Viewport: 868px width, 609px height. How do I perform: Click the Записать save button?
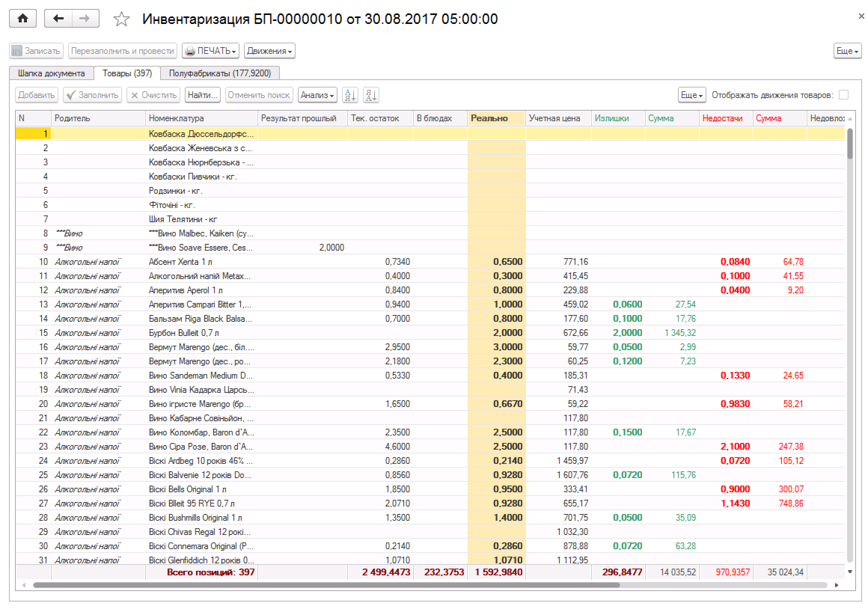[x=36, y=51]
